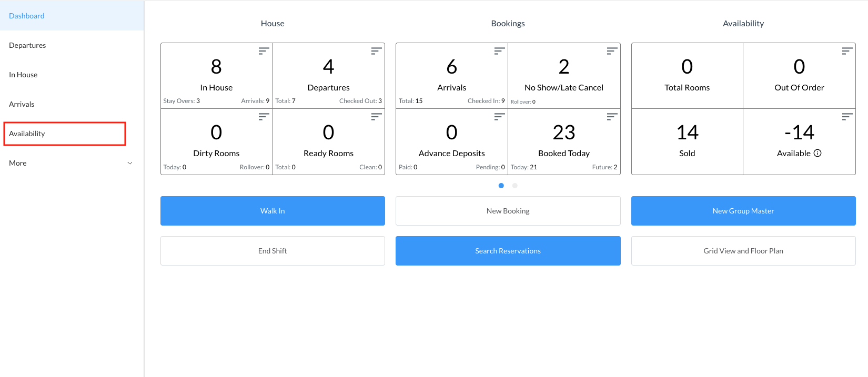Go to Arrivals in the sidebar
Screen dimensions: 868x377
click(22, 104)
